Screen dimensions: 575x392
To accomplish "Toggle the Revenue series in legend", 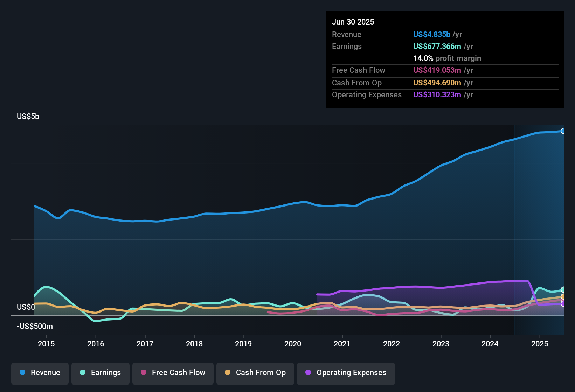I will [40, 373].
